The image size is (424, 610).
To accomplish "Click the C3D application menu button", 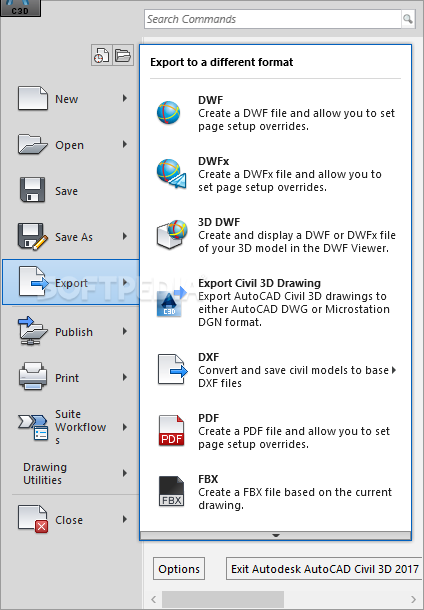I will click(20, 8).
